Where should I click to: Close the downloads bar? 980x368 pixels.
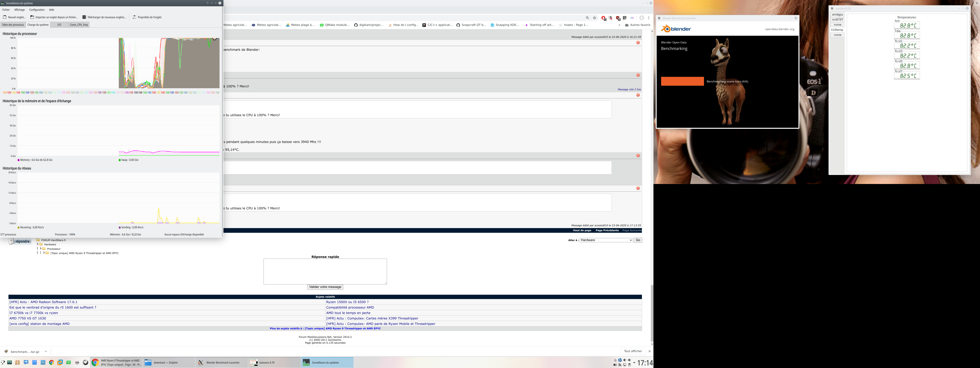pos(649,351)
